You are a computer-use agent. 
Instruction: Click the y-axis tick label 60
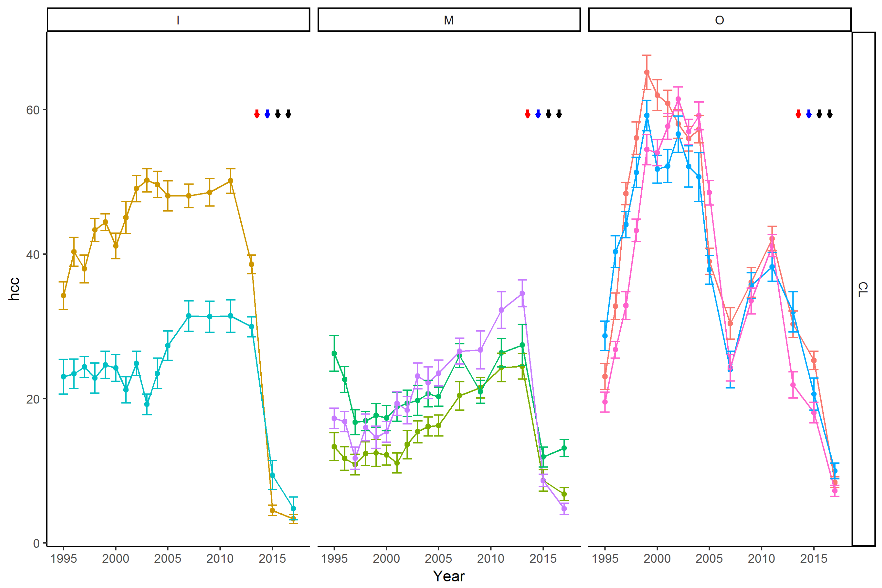pos(33,110)
